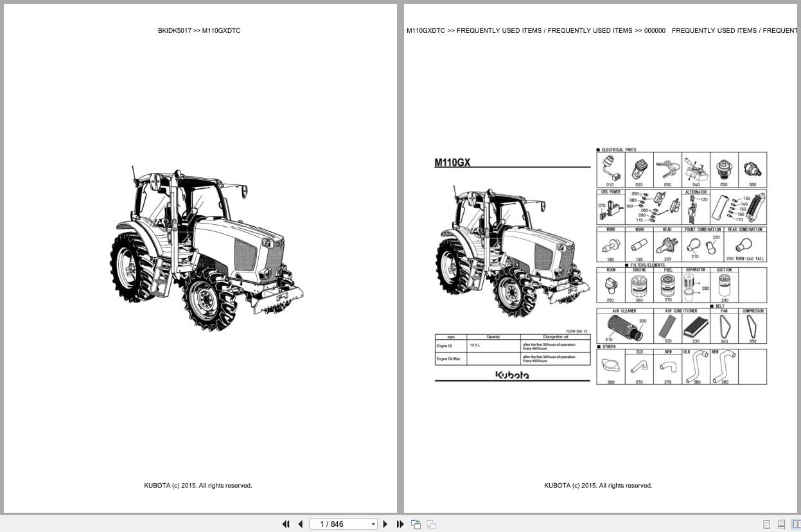Click left page KUBOTA (c) 2015 footer
The height and width of the screenshot is (532, 801).
tap(198, 486)
